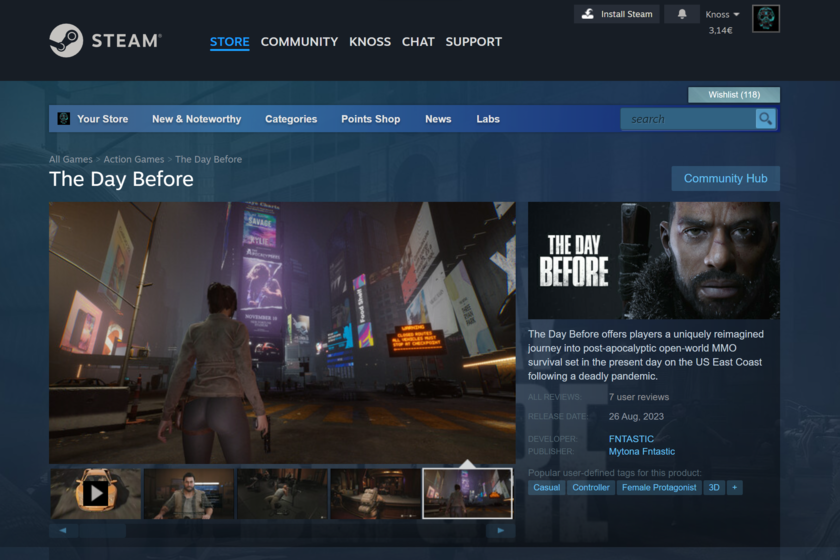Open the CHAT tab
Viewport: 840px width, 560px height.
[x=418, y=42]
